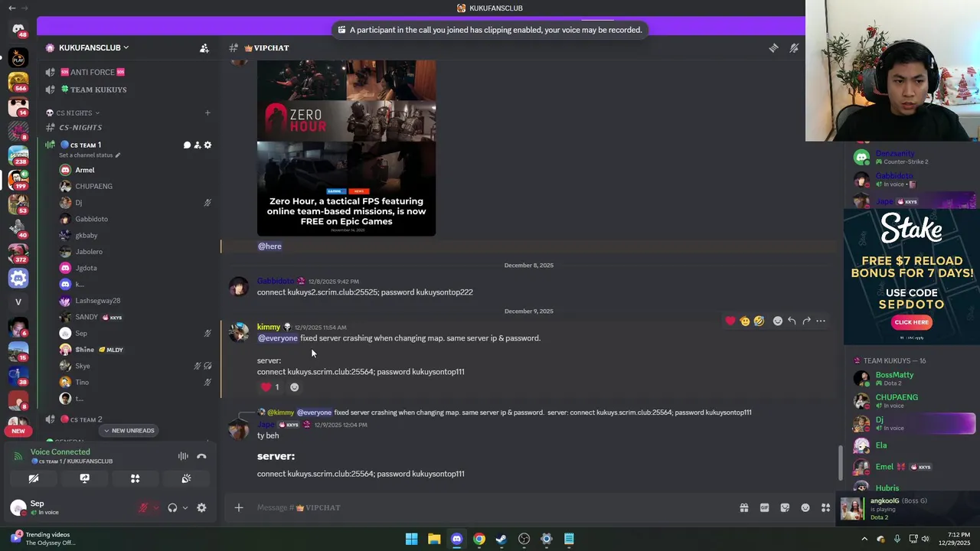Viewport: 980px width, 551px height.
Task: React with laughing emoji quick reaction
Action: point(759,321)
